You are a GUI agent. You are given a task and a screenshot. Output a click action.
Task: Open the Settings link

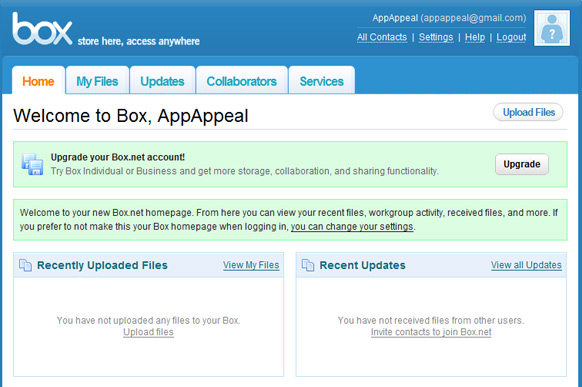point(436,37)
